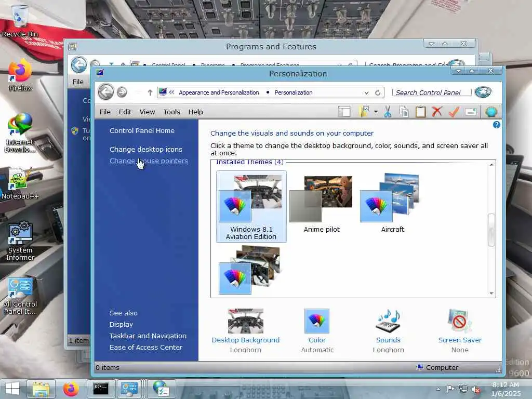This screenshot has height=399, width=532.
Task: Click the Forward arrow in the Personalization window
Action: [x=122, y=92]
